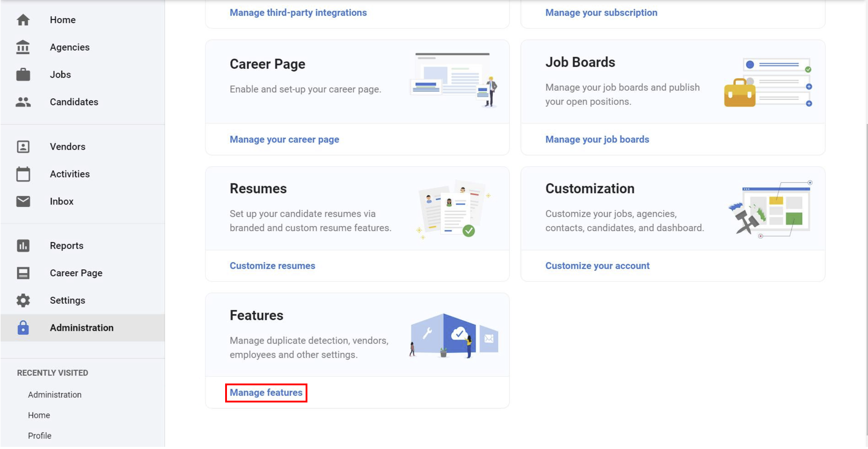This screenshot has width=868, height=449.
Task: Click the Candidates people icon
Action: click(23, 102)
